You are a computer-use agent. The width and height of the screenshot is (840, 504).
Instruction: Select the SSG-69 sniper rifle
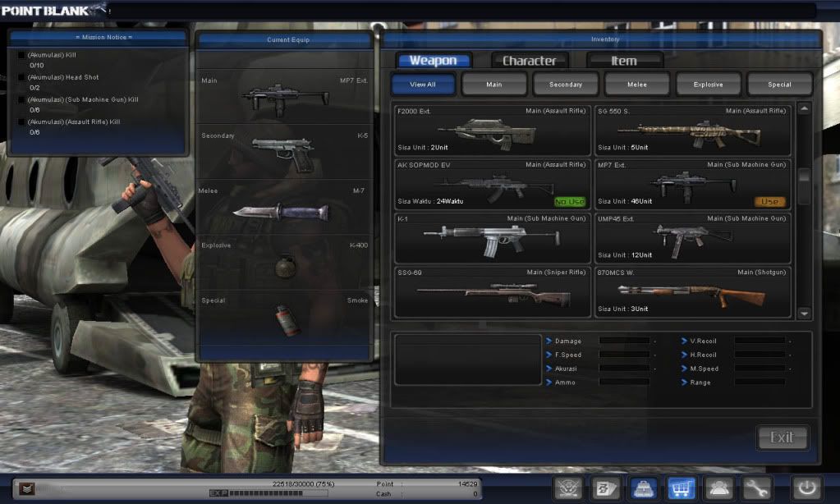tap(493, 292)
